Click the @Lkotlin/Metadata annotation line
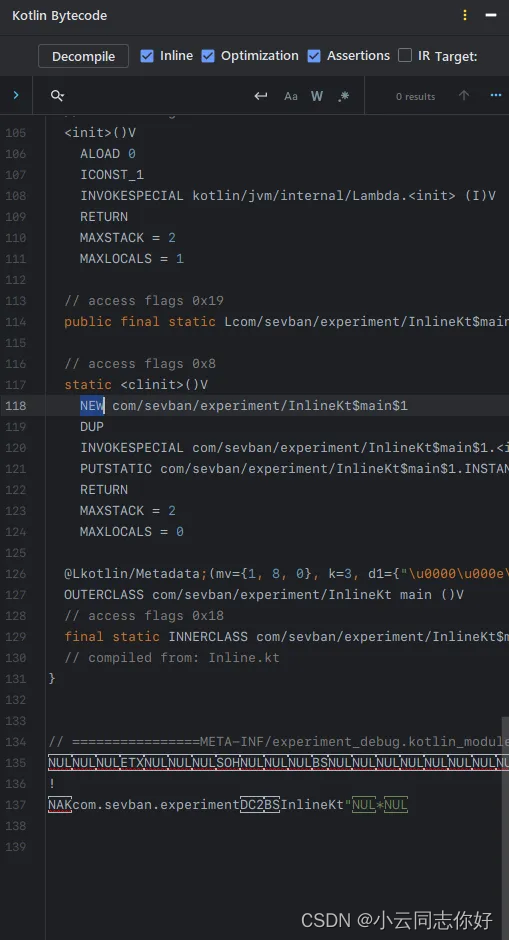 [287, 574]
